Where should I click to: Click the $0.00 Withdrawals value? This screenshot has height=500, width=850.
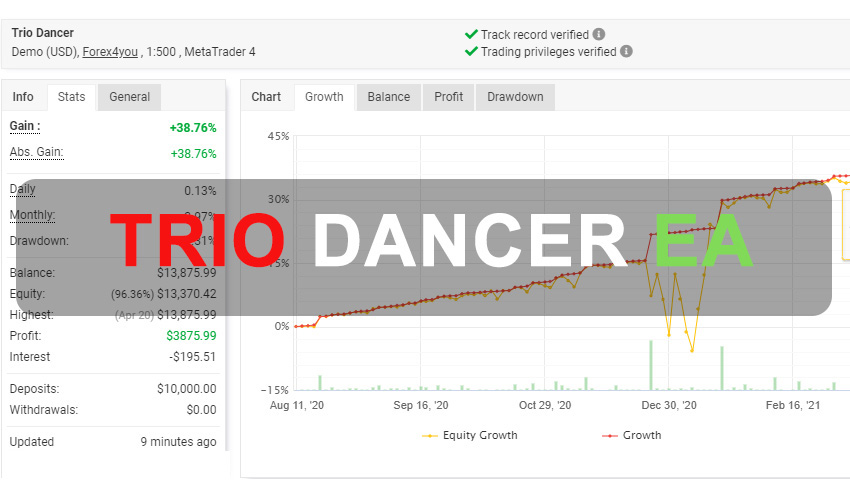pos(201,410)
